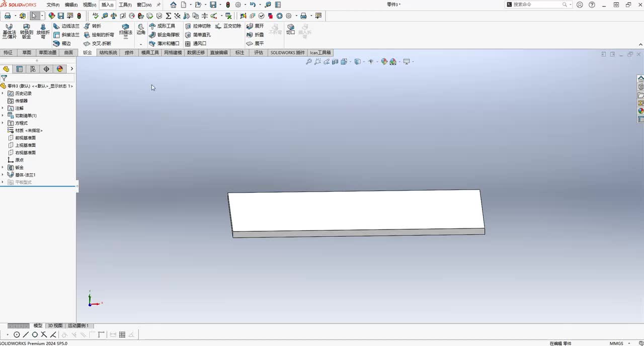Click 展平 (Flatten) tool

point(255,43)
